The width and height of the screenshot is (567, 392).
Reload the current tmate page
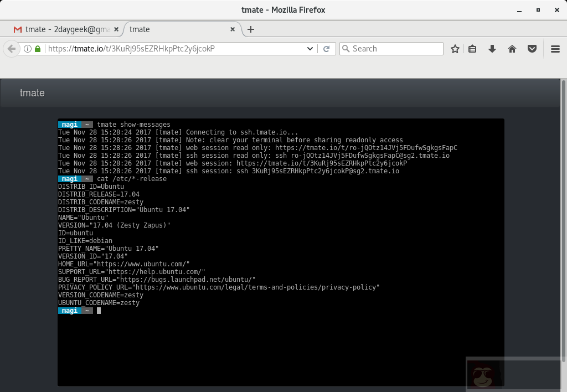[327, 49]
